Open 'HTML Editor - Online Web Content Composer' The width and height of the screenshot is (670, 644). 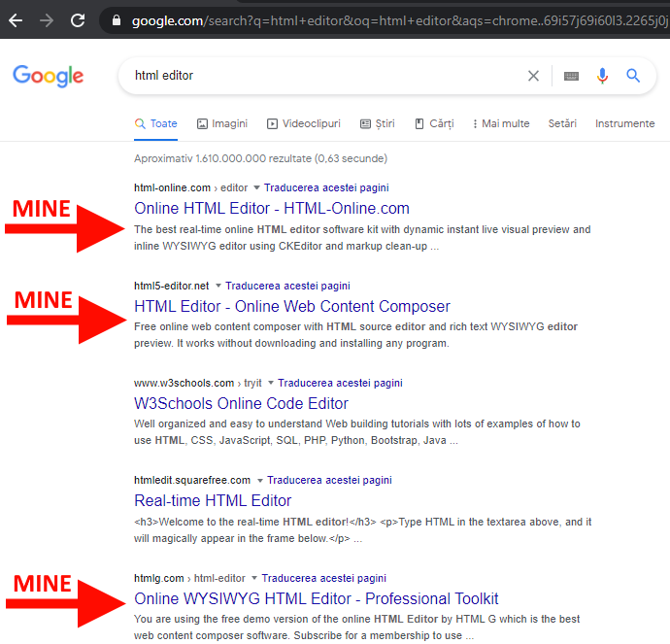click(x=292, y=306)
